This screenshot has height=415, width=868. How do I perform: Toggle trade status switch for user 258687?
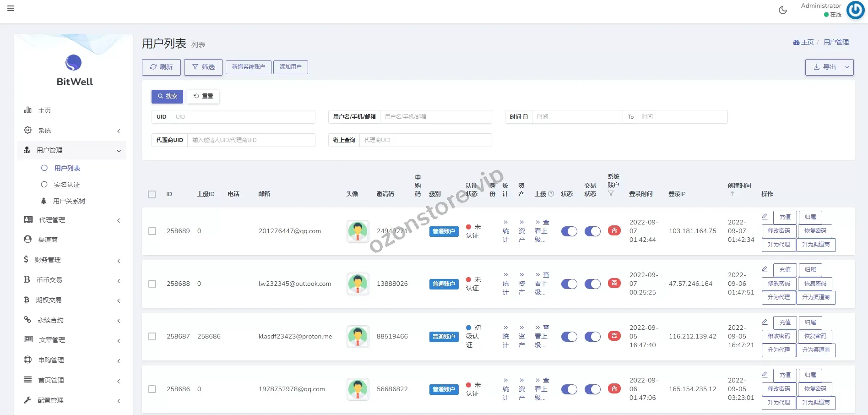pyautogui.click(x=592, y=337)
